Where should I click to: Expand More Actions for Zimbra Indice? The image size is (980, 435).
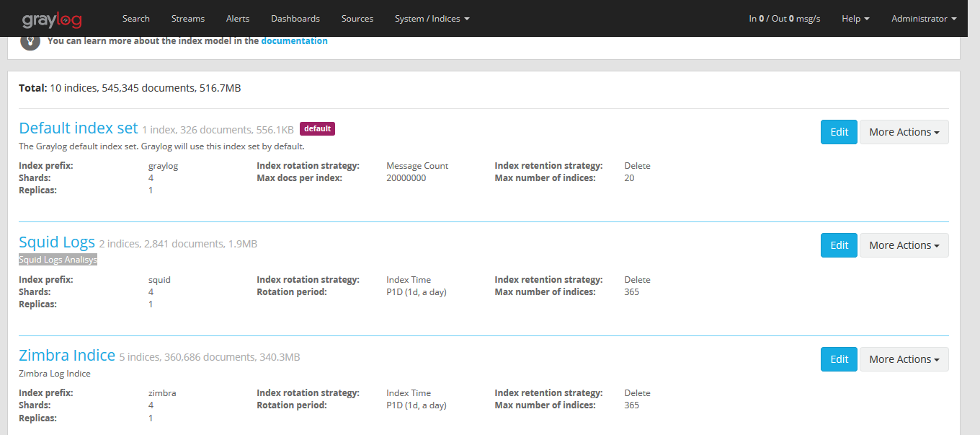(x=904, y=359)
